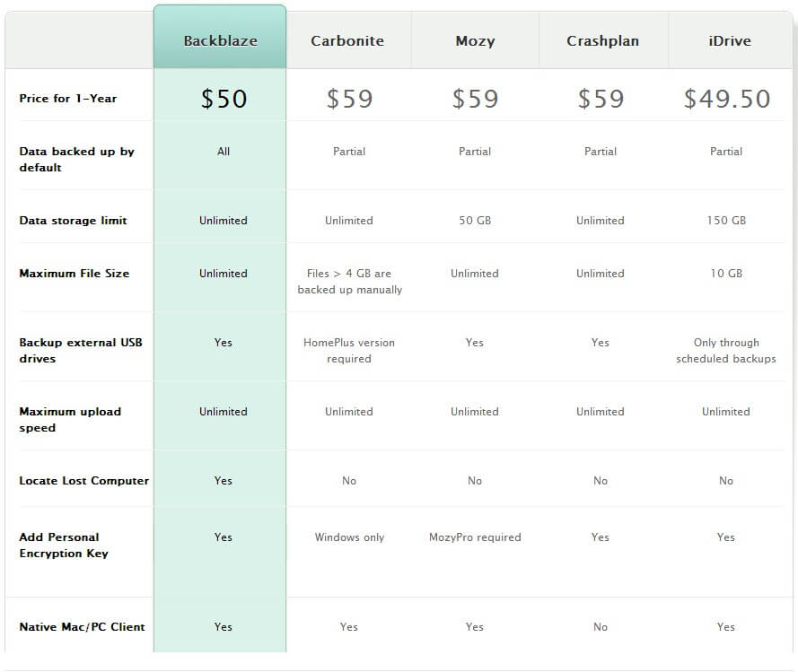Select the Crashplan column header
The height and width of the screenshot is (672, 798).
point(601,41)
